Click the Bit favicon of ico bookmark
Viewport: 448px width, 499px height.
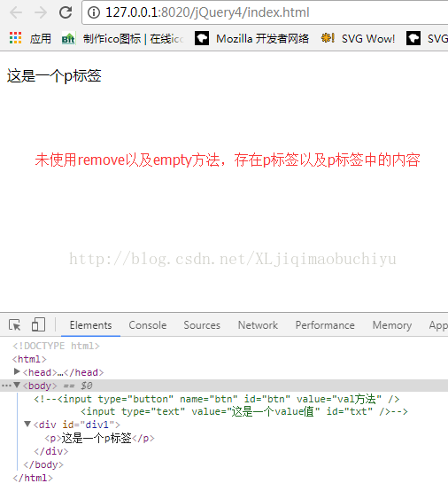(68, 39)
